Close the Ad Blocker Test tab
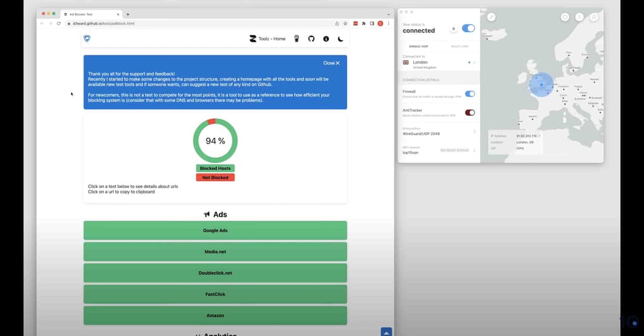 (118, 14)
